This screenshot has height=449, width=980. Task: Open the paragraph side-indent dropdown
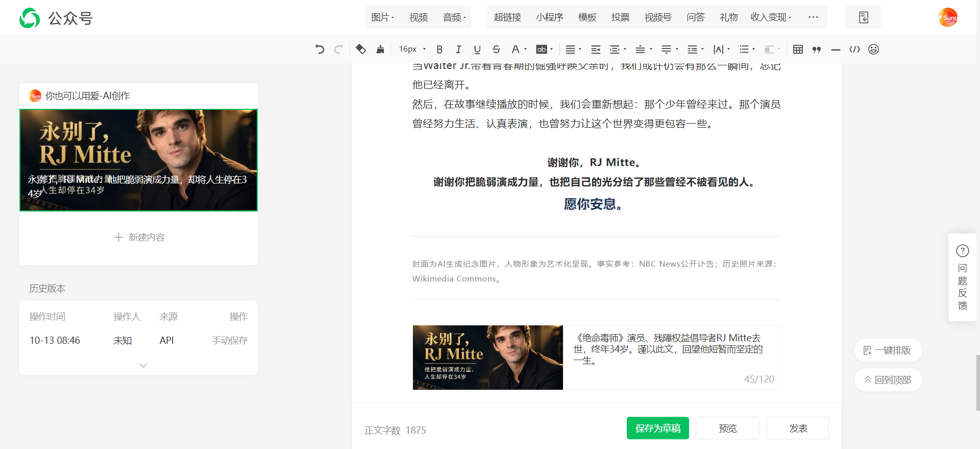pyautogui.click(x=618, y=49)
